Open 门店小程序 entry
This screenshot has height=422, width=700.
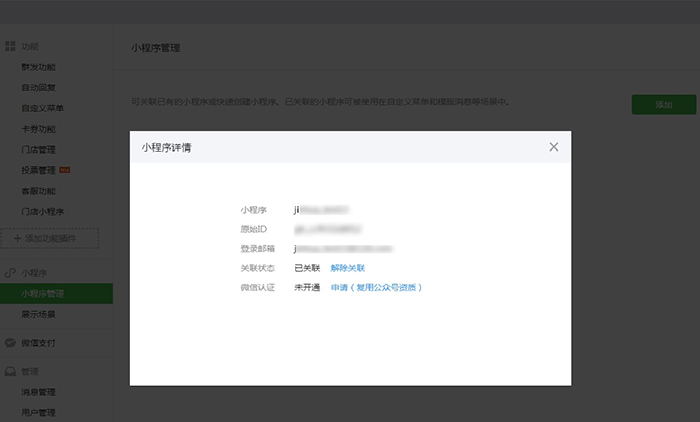(x=42, y=212)
